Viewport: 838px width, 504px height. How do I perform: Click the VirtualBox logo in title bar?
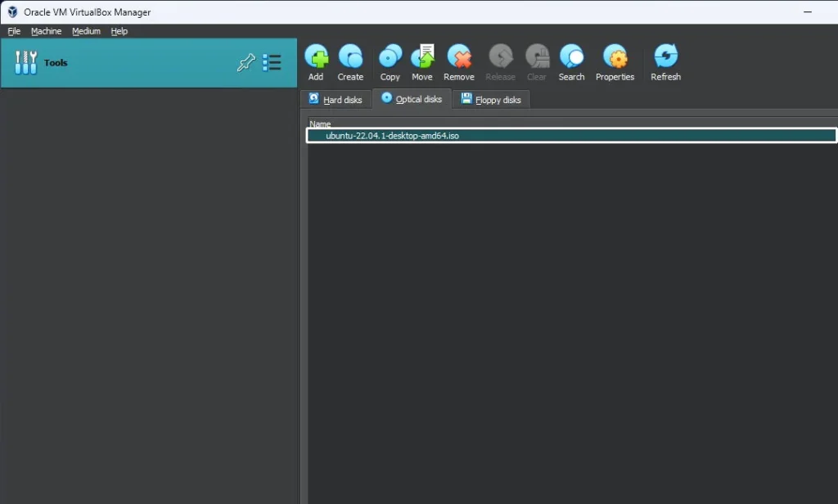click(x=12, y=11)
